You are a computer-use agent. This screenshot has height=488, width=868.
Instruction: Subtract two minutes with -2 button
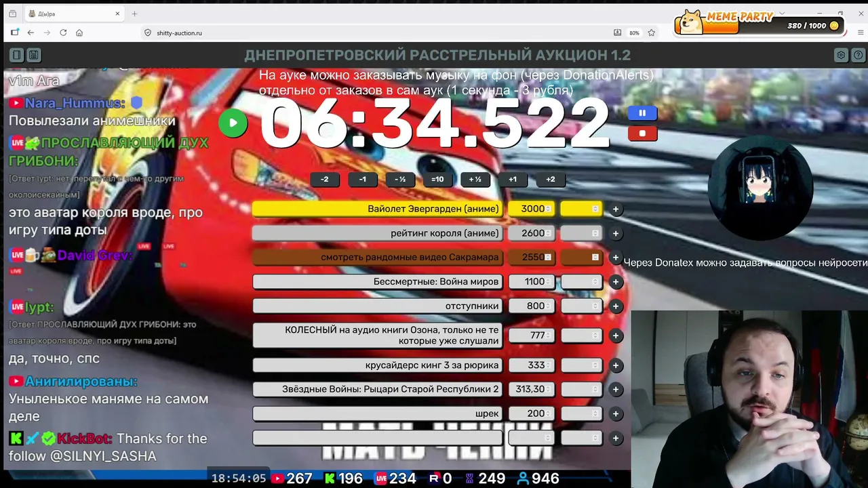click(325, 180)
